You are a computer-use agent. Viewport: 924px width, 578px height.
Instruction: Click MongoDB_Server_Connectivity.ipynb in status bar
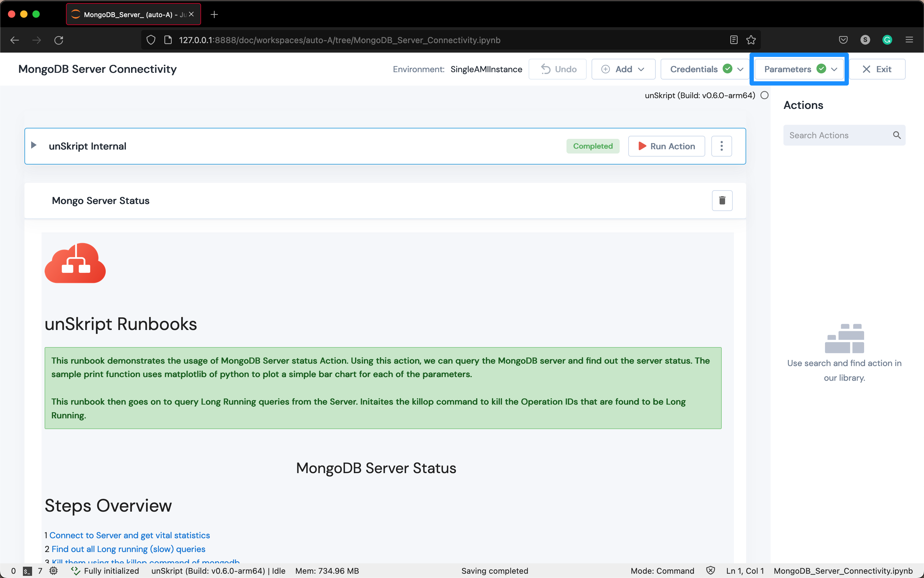coord(843,571)
